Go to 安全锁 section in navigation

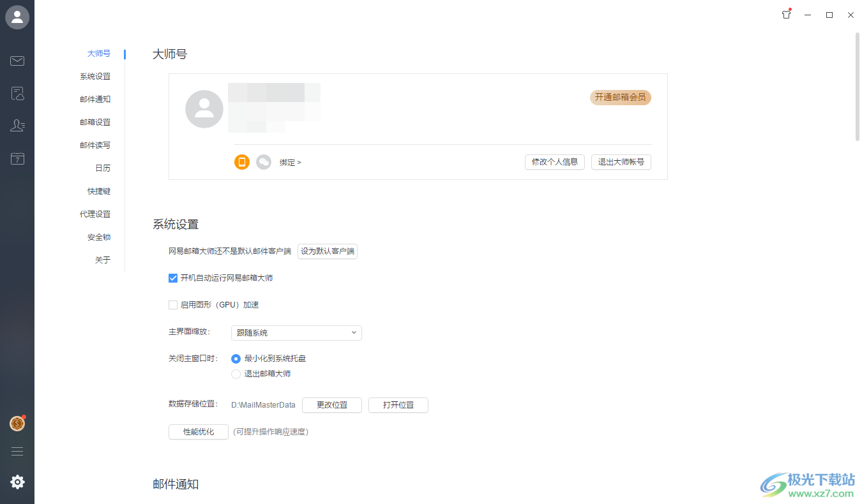point(99,237)
